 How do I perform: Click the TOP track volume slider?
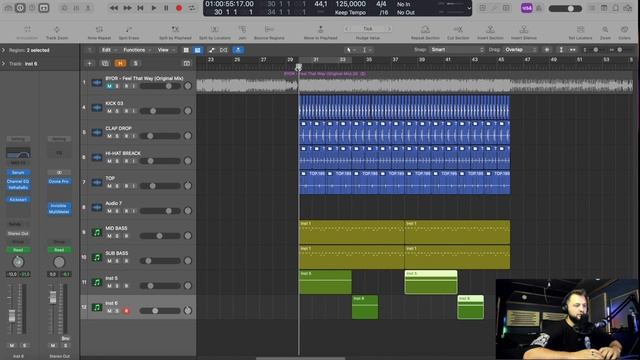coord(160,186)
